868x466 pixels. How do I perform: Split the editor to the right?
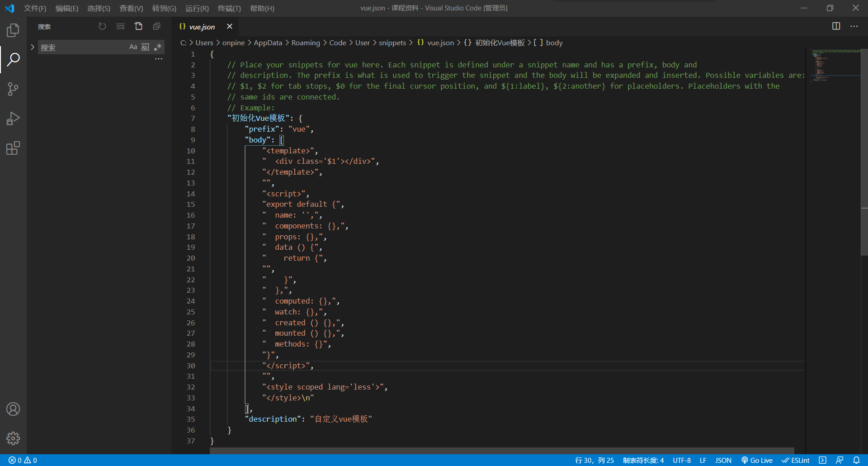tap(836, 26)
